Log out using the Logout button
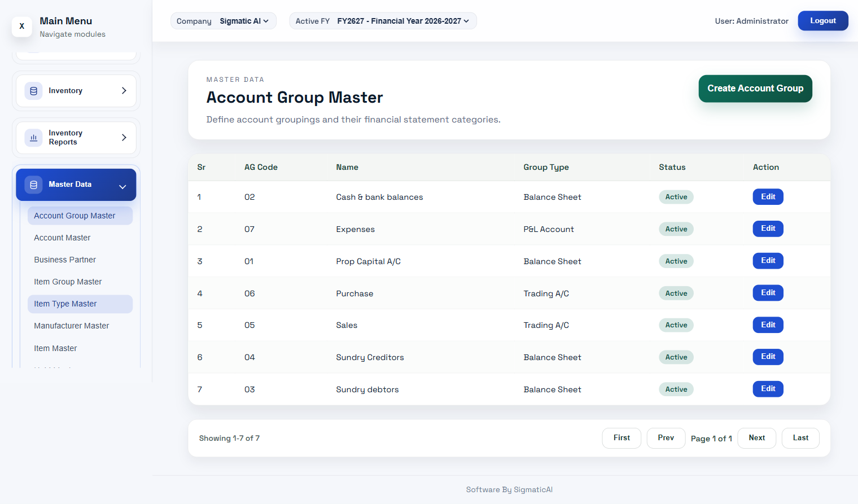Image resolution: width=858 pixels, height=504 pixels. (x=823, y=21)
